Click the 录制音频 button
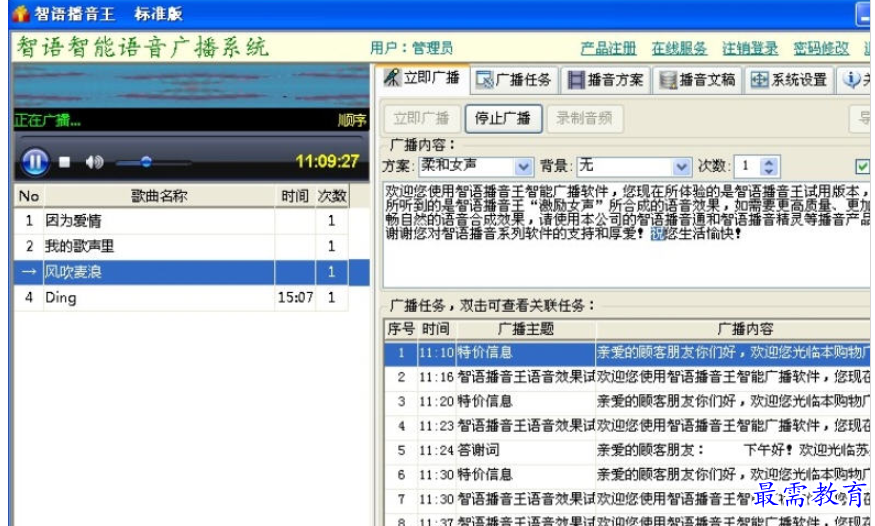The image size is (875, 526). click(x=584, y=118)
